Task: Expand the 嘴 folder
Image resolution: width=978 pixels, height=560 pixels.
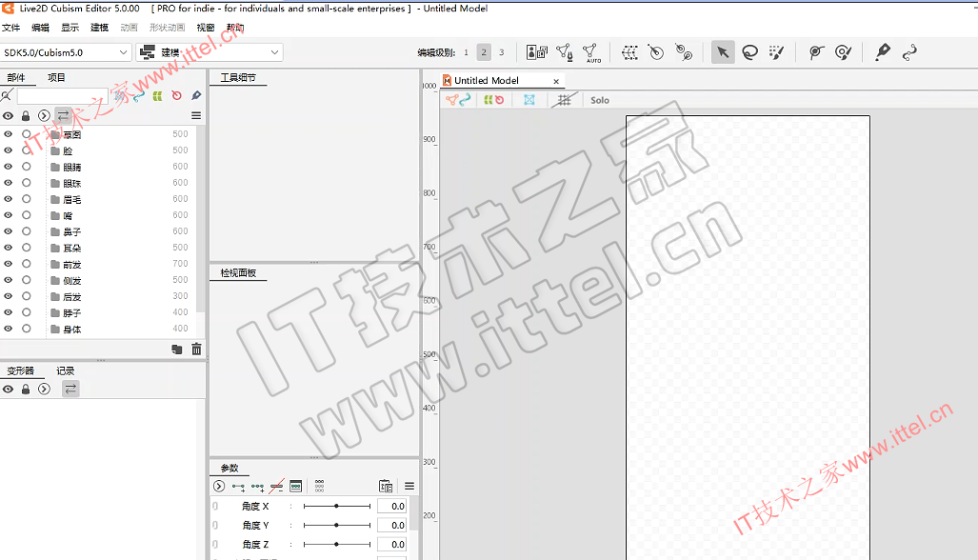Action: point(55,216)
